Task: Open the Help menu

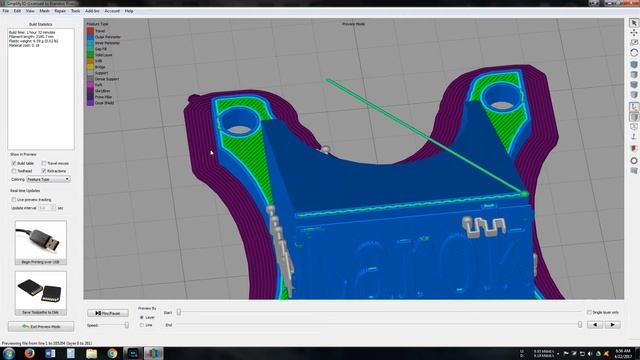Action: tap(129, 11)
